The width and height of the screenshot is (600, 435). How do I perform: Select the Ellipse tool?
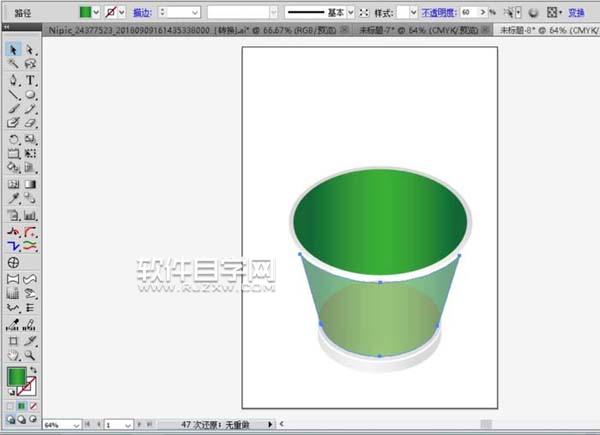[x=30, y=94]
